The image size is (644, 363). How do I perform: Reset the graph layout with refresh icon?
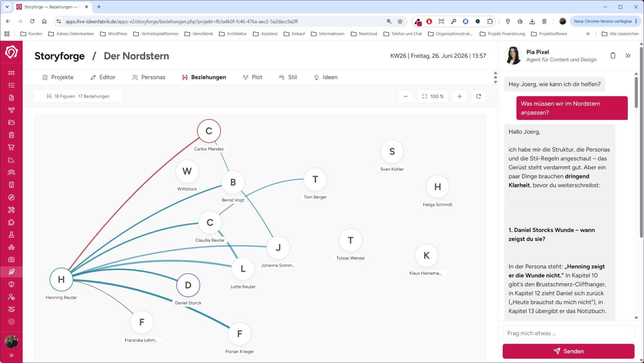[x=478, y=96]
